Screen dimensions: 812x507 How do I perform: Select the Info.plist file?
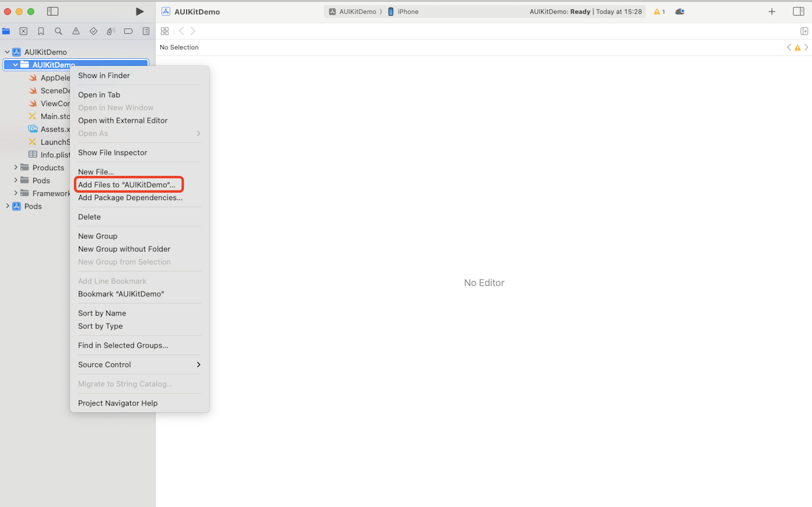pyautogui.click(x=49, y=154)
